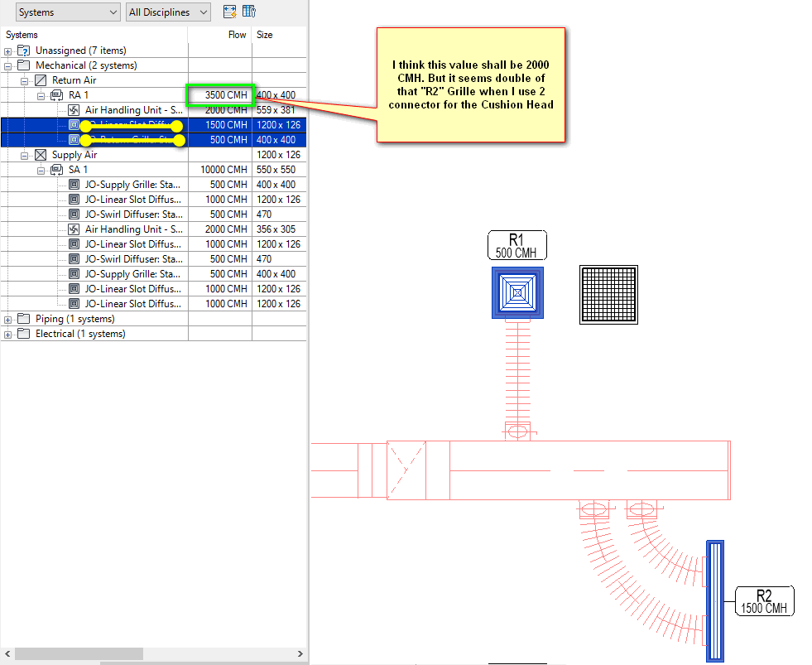Open the All Disciplines dropdown
Image resolution: width=812 pixels, height=665 pixels.
tap(168, 12)
